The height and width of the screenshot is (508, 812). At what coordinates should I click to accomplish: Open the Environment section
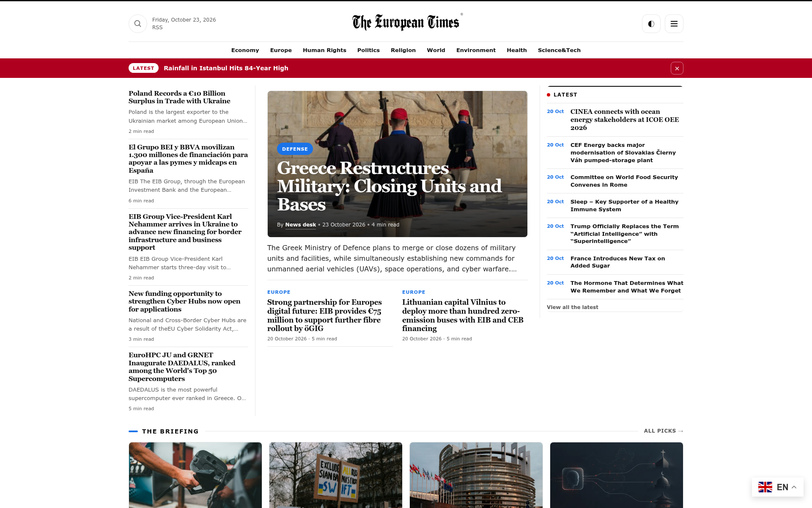click(476, 50)
